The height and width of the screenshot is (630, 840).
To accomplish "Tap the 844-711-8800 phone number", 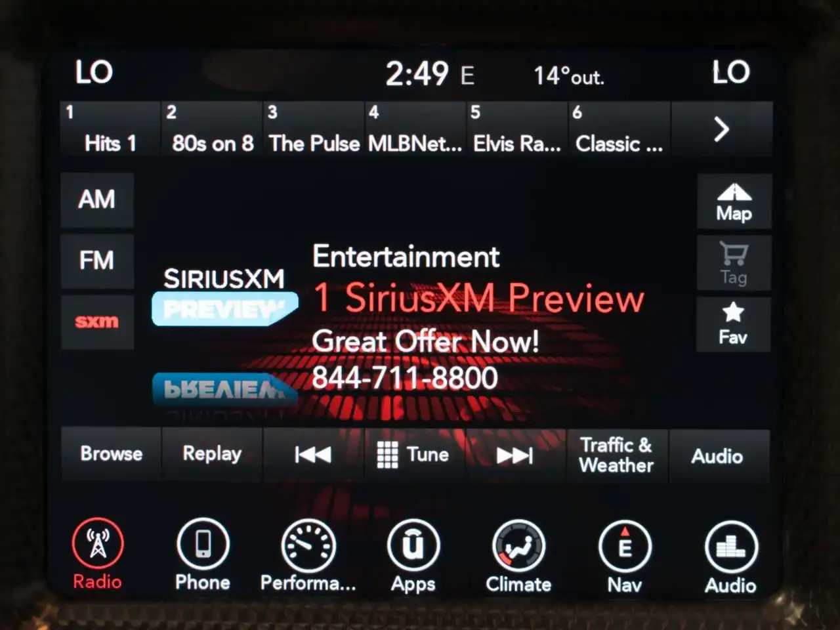I will [405, 378].
